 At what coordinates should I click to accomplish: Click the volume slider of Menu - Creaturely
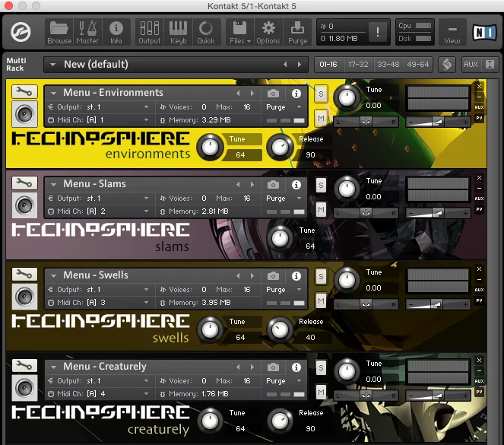438,396
